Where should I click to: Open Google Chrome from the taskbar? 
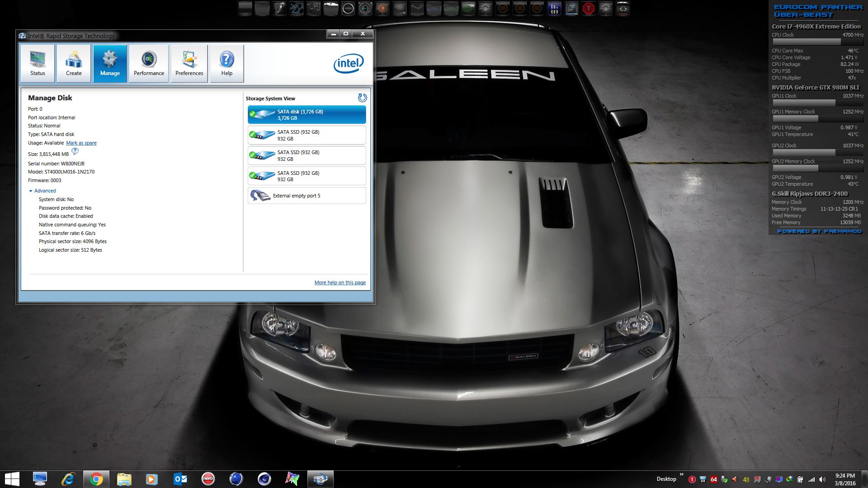tap(96, 479)
